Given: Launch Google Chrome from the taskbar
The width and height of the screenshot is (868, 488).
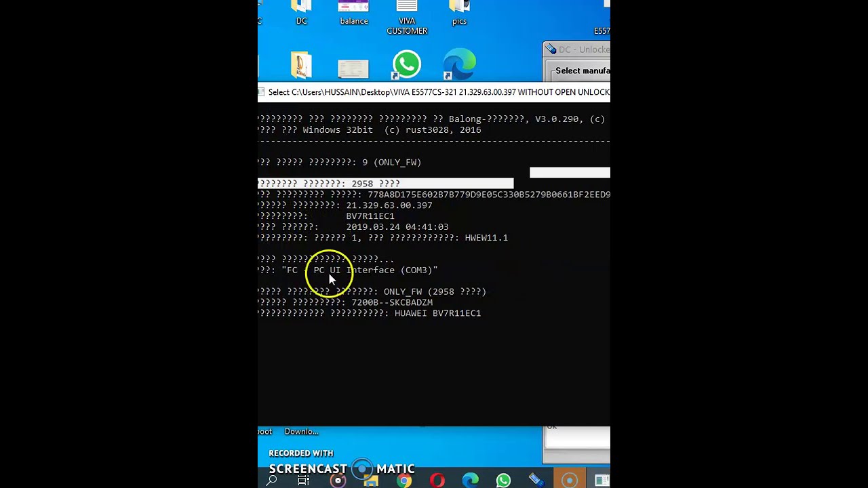Looking at the screenshot, I should (403, 481).
